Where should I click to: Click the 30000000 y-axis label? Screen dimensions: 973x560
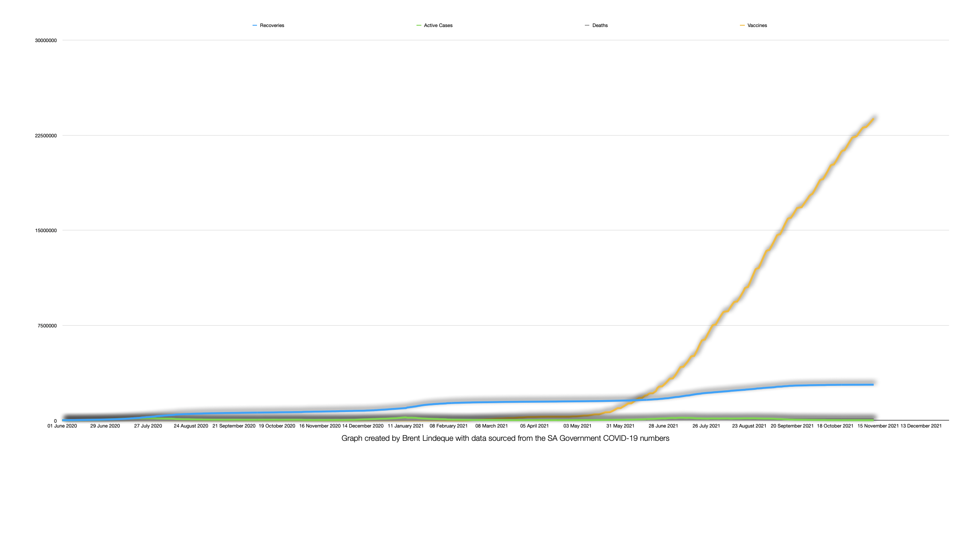point(46,41)
